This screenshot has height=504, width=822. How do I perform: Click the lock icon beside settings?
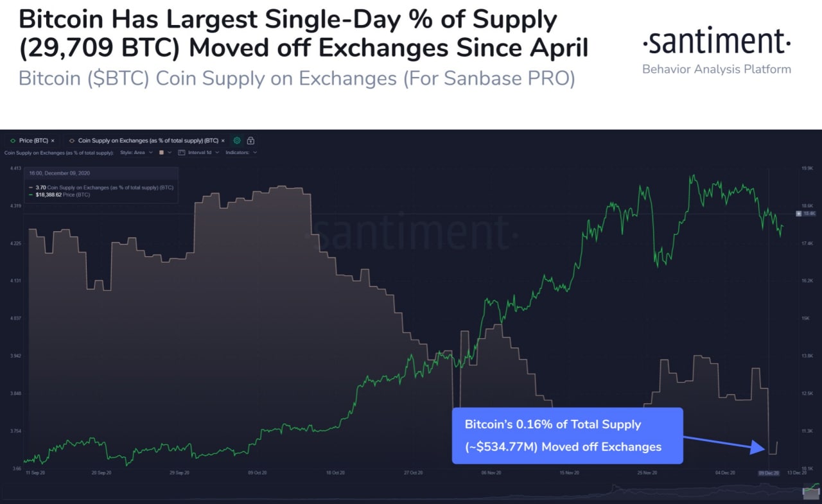tap(250, 140)
